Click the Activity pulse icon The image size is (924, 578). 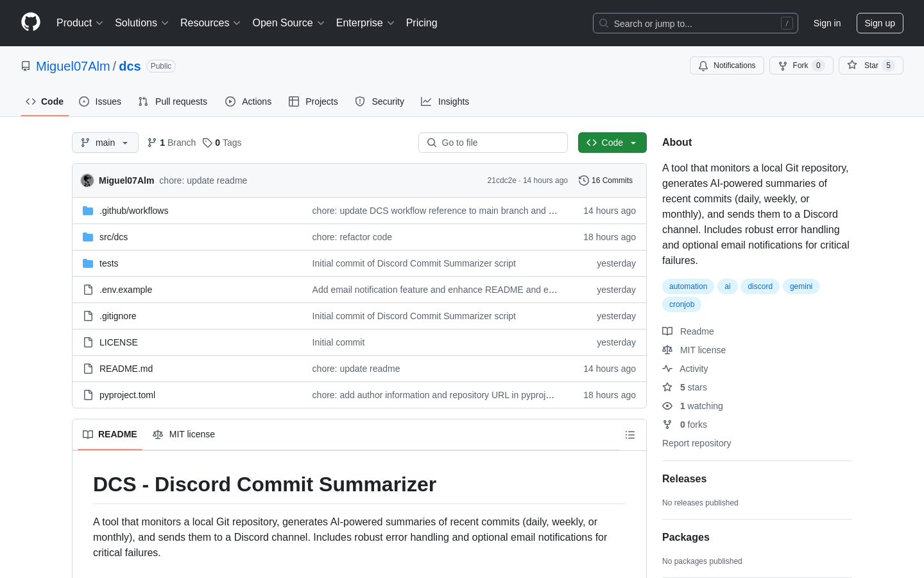coord(667,369)
